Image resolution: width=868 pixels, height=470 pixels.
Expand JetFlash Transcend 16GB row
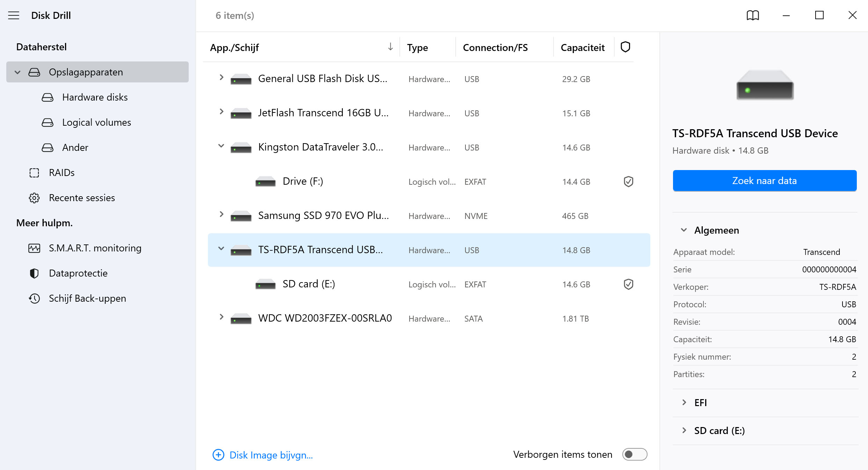(221, 111)
